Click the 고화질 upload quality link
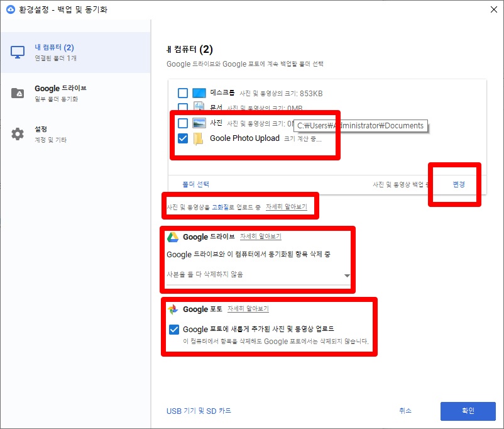This screenshot has width=504, height=429. tap(220, 207)
